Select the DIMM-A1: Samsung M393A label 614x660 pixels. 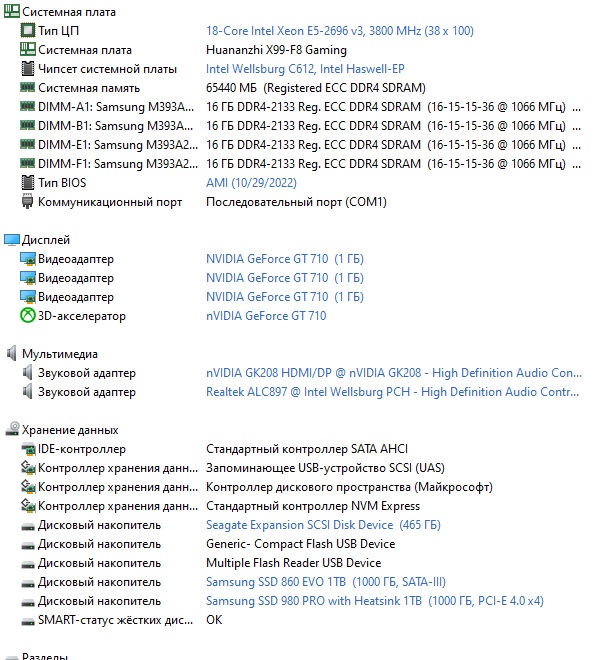click(116, 106)
